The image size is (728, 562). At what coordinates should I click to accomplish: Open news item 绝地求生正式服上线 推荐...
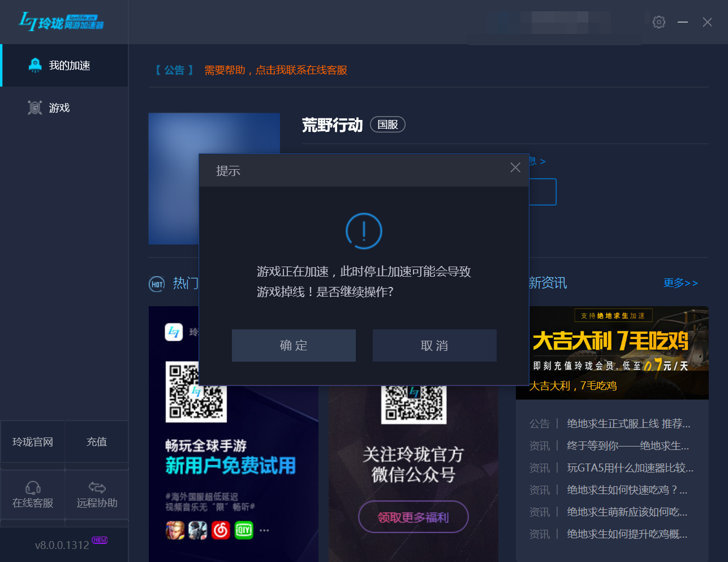[628, 423]
